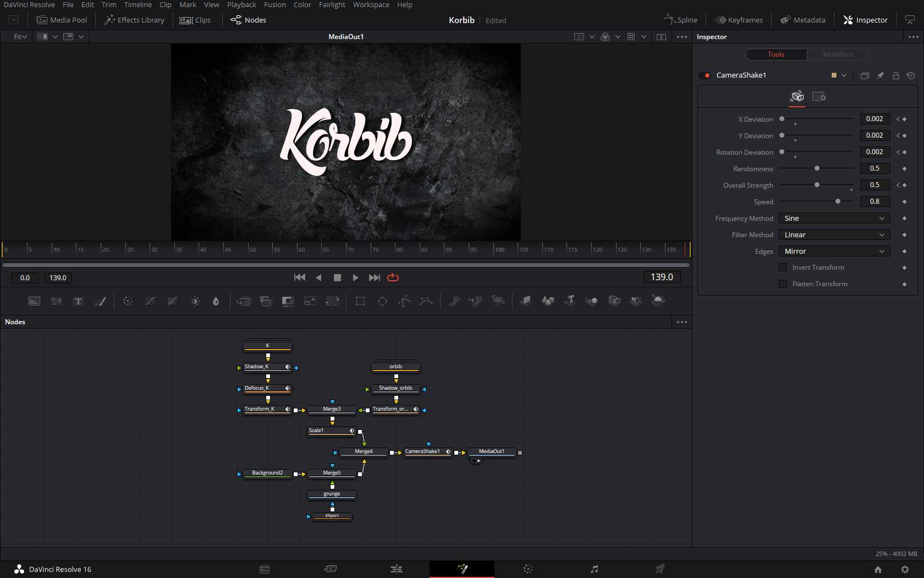The image size is (924, 578).
Task: Enable the Invert Transform checkbox
Action: (783, 268)
